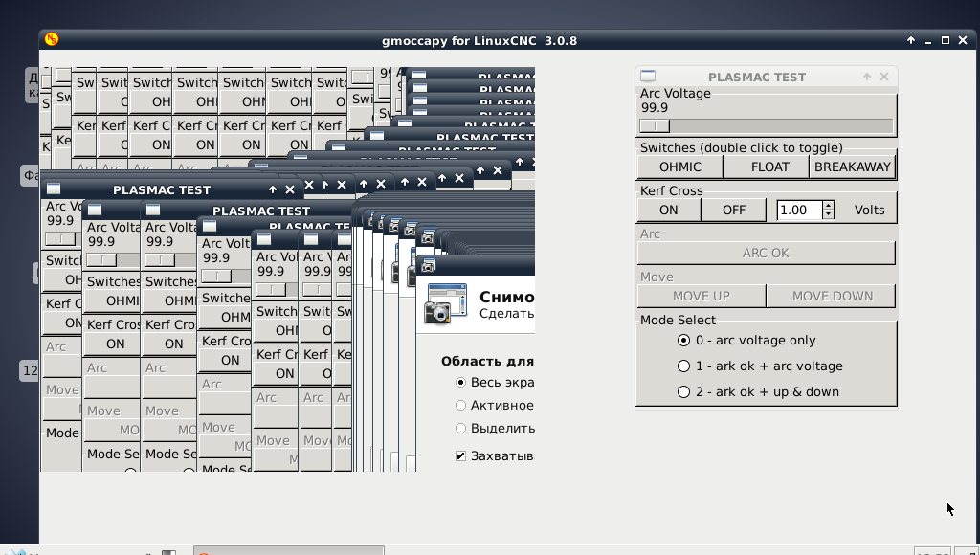Click the BREAKAWAY switch button

[853, 166]
